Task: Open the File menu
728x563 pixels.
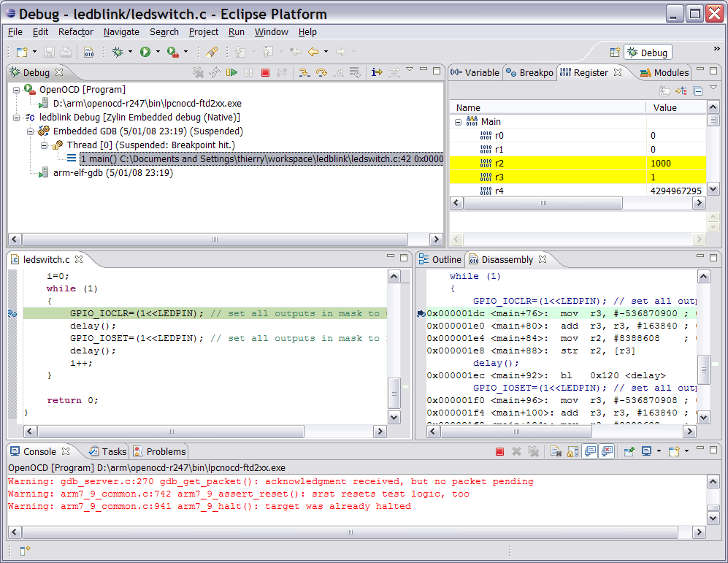Action: (x=15, y=32)
